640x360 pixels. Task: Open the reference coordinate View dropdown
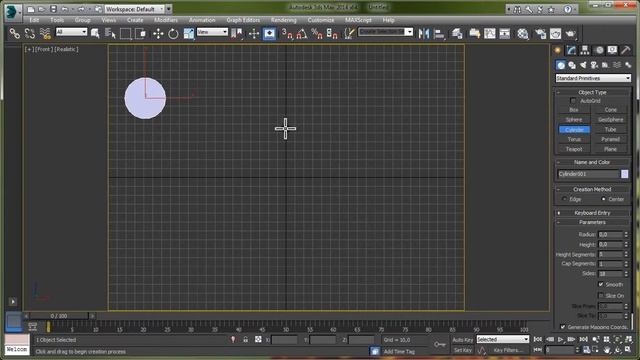tap(212, 32)
